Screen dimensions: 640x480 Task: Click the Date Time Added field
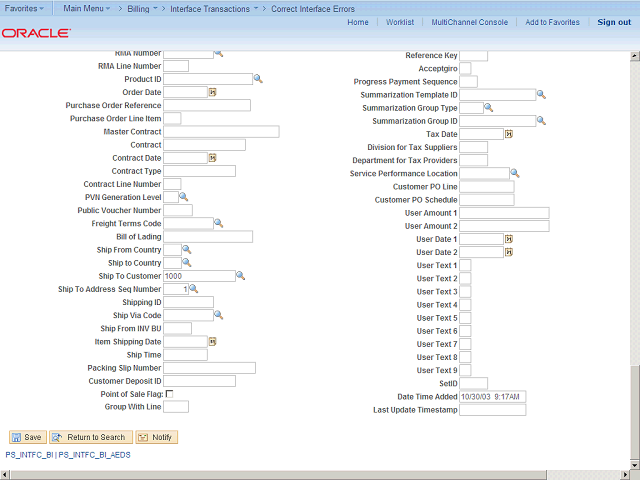493,396
